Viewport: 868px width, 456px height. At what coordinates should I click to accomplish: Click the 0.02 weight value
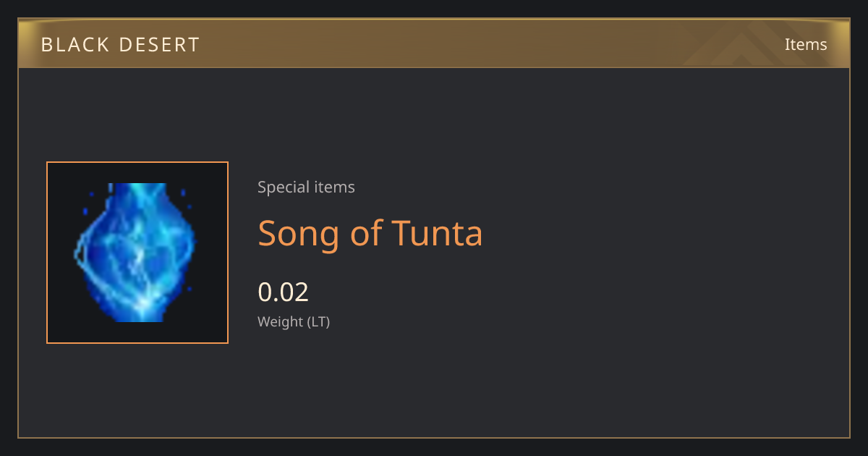point(284,292)
